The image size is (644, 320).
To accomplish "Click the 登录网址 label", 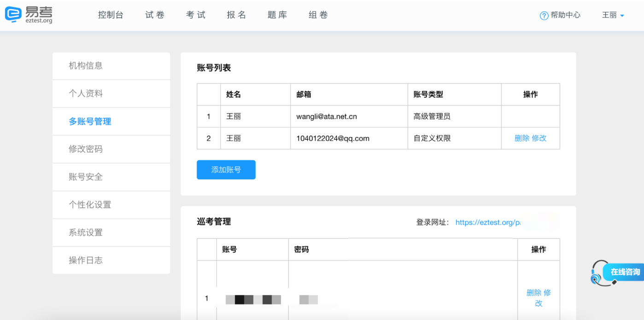I will [433, 222].
